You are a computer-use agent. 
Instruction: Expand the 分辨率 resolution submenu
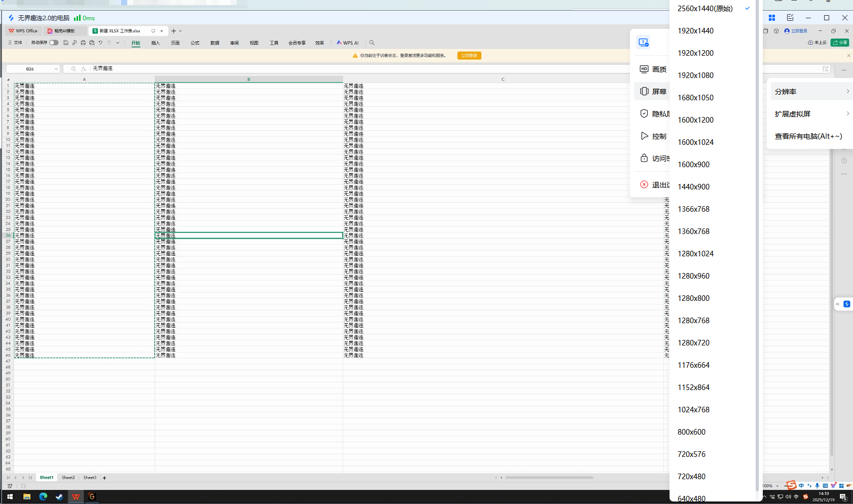pos(810,92)
